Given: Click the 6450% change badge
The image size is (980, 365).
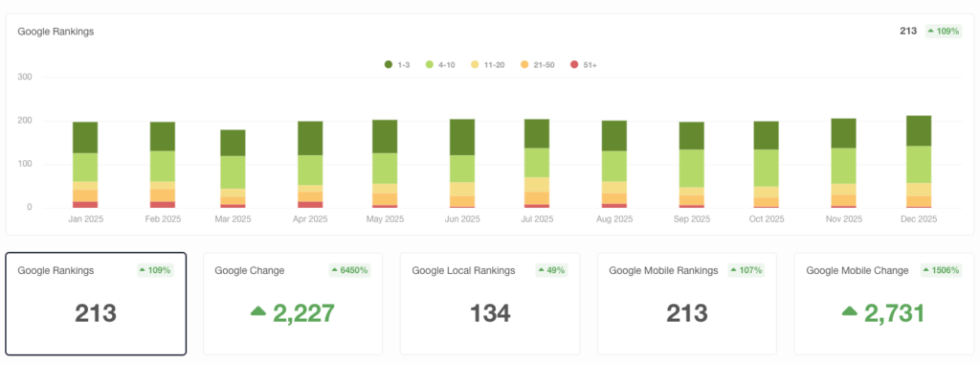Looking at the screenshot, I should [350, 270].
